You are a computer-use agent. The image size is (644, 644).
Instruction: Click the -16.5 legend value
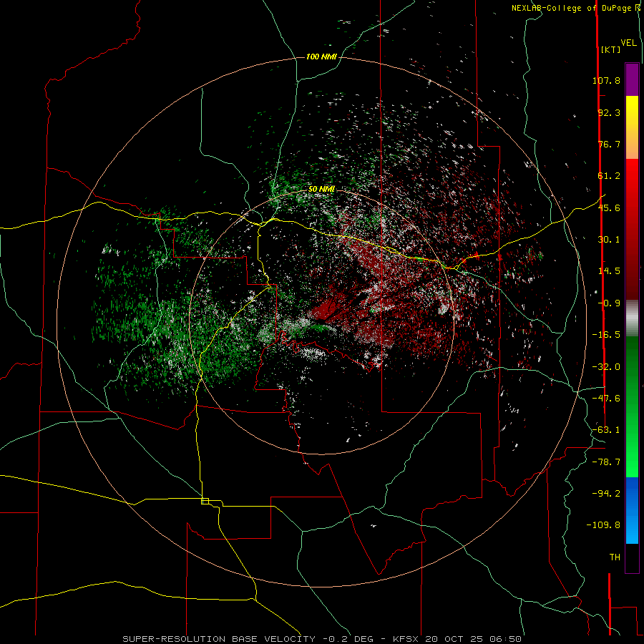606,335
